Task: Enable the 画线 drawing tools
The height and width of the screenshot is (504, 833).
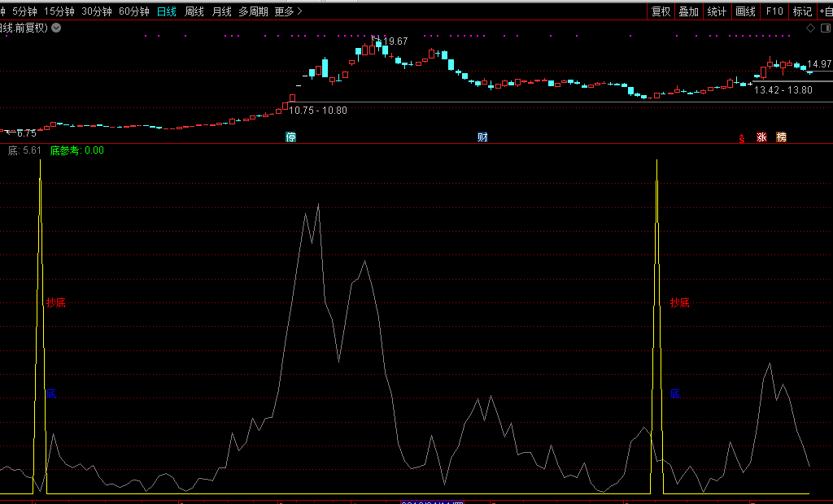Action: pyautogui.click(x=745, y=11)
